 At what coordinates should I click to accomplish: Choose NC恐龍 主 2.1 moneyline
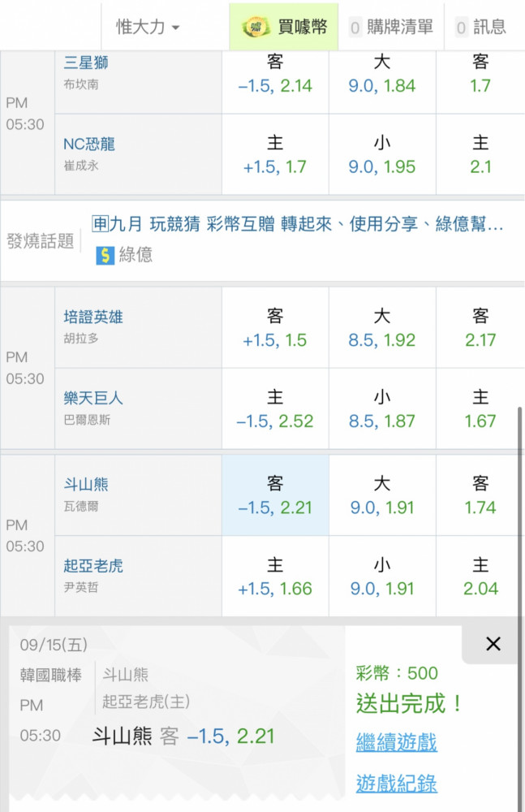click(480, 154)
